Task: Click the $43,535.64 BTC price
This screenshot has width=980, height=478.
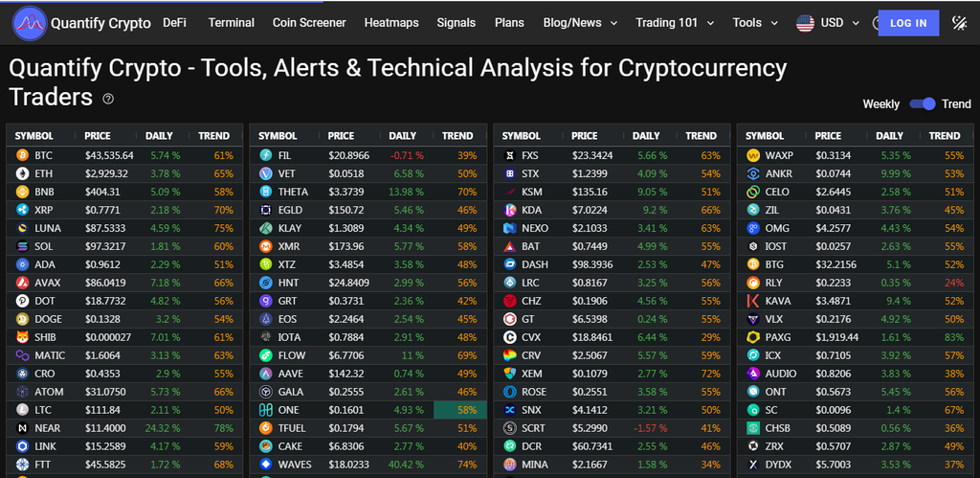Action: click(x=109, y=155)
